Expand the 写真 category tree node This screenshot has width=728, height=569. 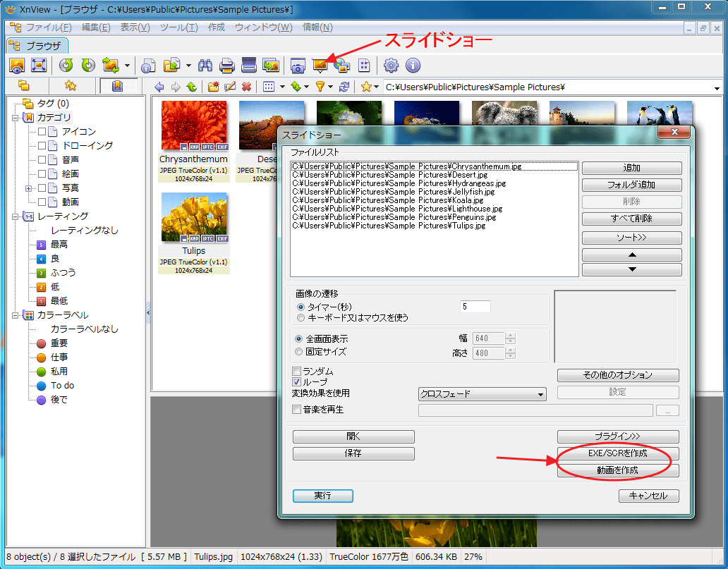29,188
